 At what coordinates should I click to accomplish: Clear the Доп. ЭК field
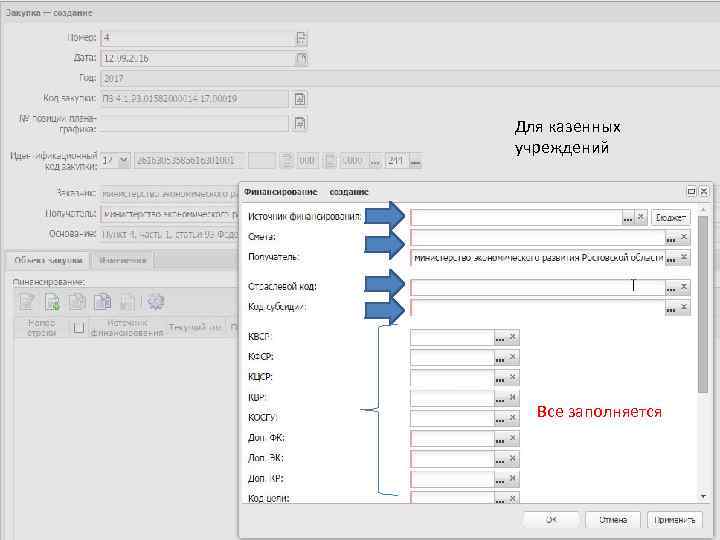513,459
